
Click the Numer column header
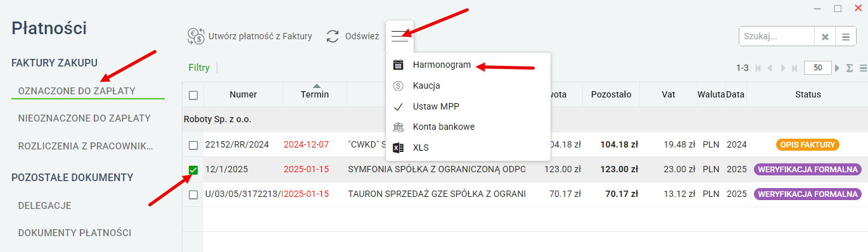click(243, 94)
